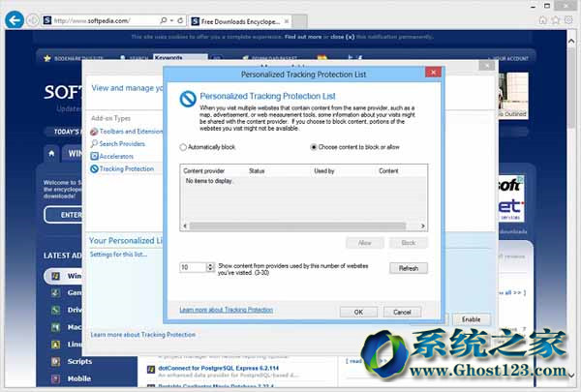Open Settings for this list link

pyautogui.click(x=118, y=255)
